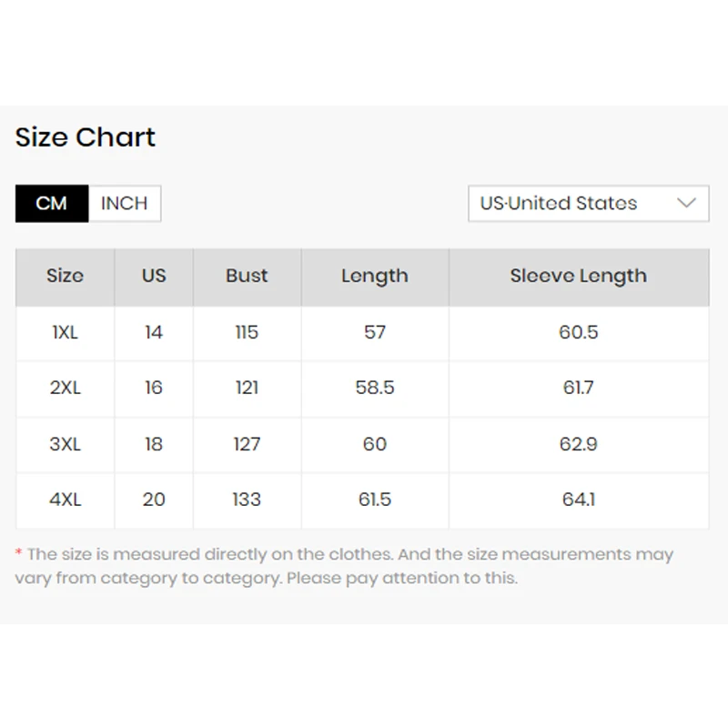
Task: Click the Bust column header
Action: pos(247,277)
